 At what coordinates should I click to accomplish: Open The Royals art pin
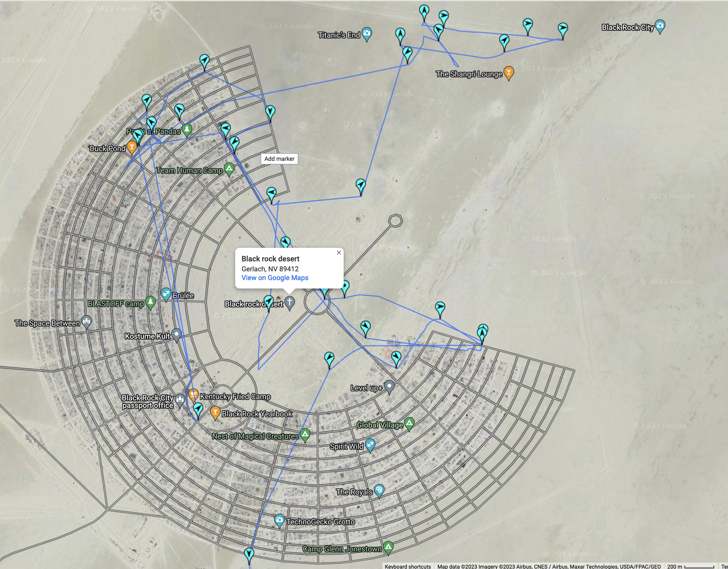pos(379,491)
